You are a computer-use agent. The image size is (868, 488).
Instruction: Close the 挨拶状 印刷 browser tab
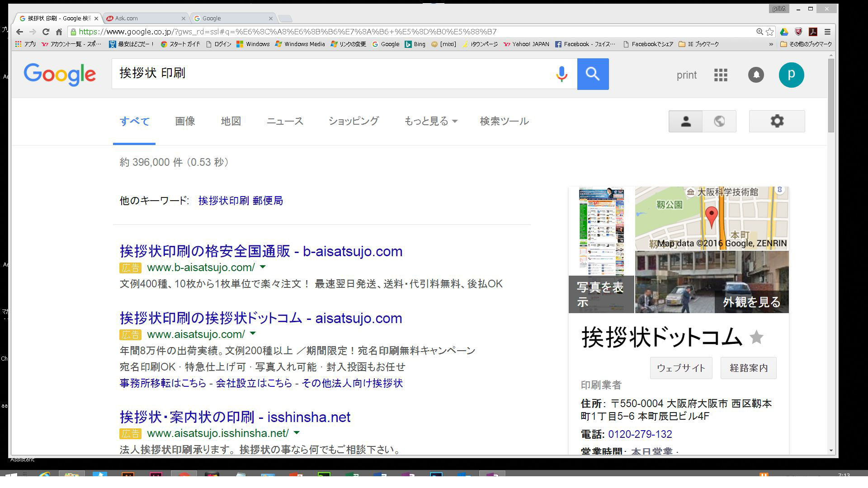pyautogui.click(x=96, y=19)
